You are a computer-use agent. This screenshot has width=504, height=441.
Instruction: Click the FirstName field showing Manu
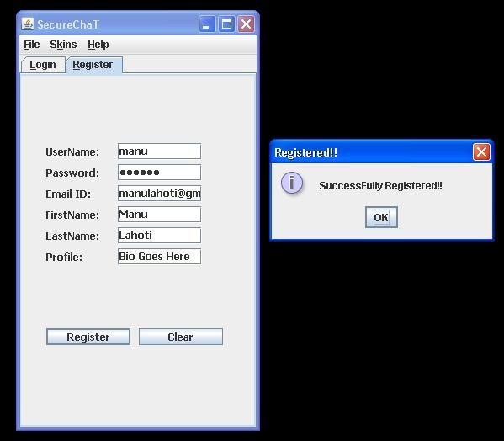point(159,215)
